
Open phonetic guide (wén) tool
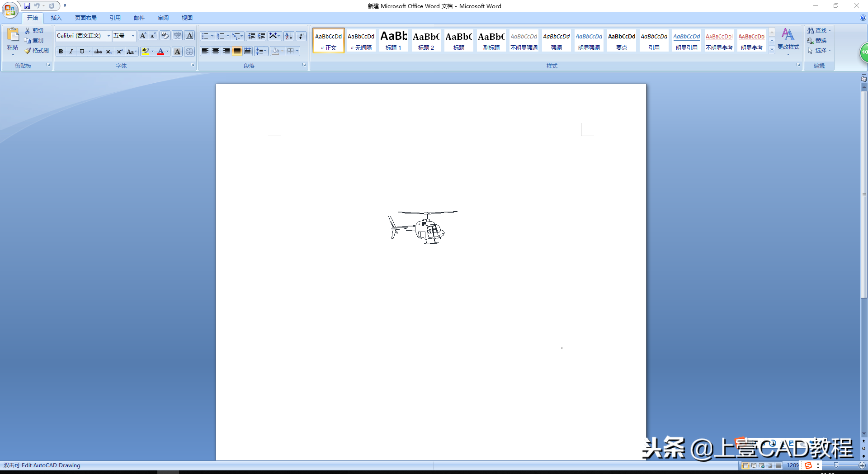pos(177,36)
